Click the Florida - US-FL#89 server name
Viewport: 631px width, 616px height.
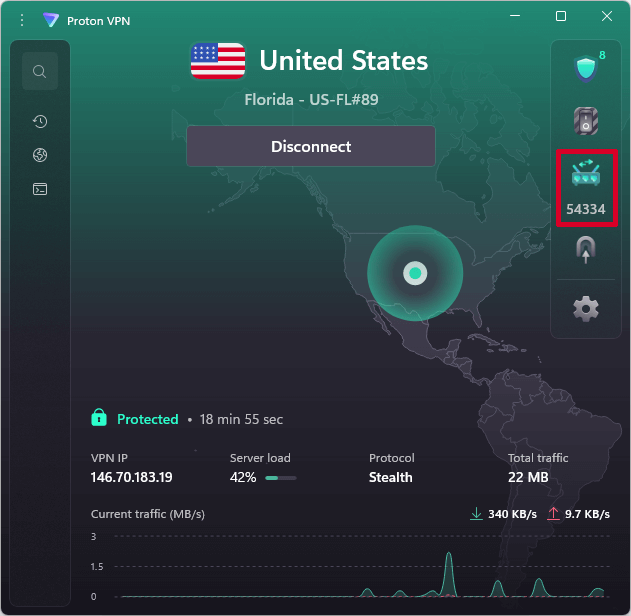311,100
